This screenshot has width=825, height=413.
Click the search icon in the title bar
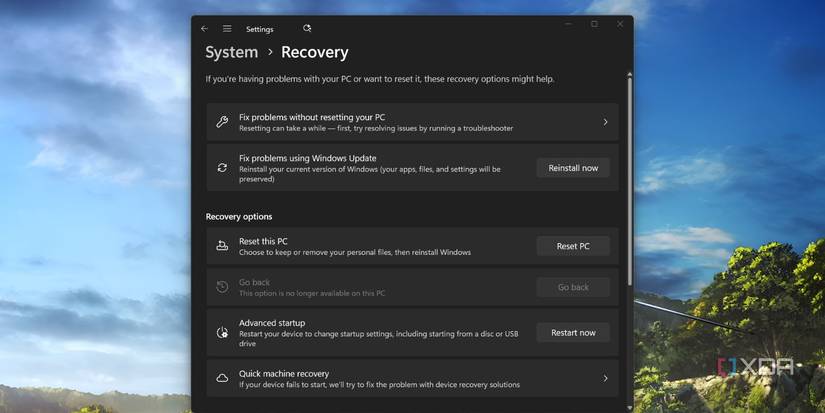coord(307,28)
